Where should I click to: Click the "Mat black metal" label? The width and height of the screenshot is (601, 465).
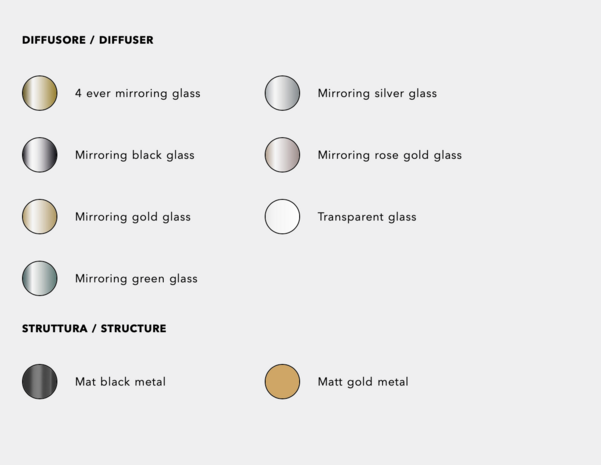120,382
